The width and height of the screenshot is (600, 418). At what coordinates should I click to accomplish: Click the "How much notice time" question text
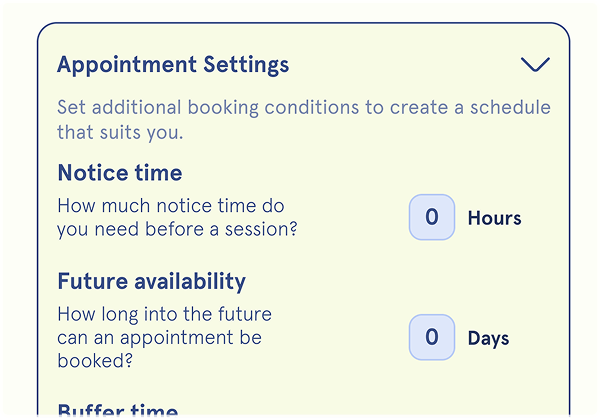coord(171,206)
